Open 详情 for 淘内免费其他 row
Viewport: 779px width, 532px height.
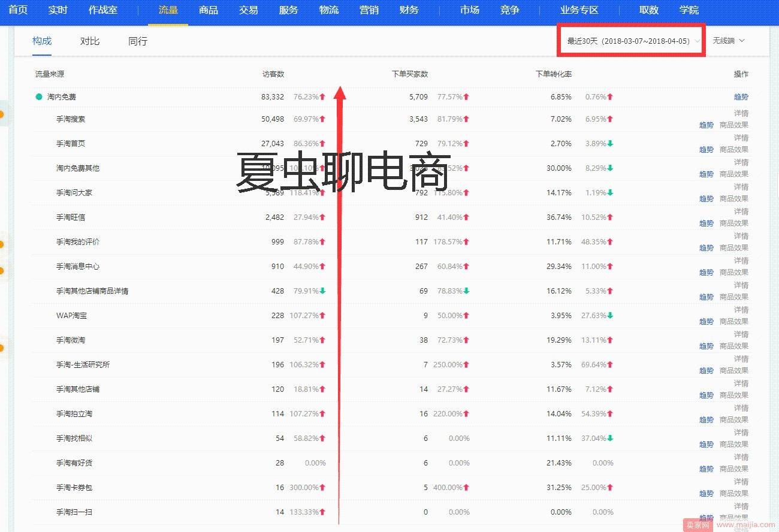741,162
